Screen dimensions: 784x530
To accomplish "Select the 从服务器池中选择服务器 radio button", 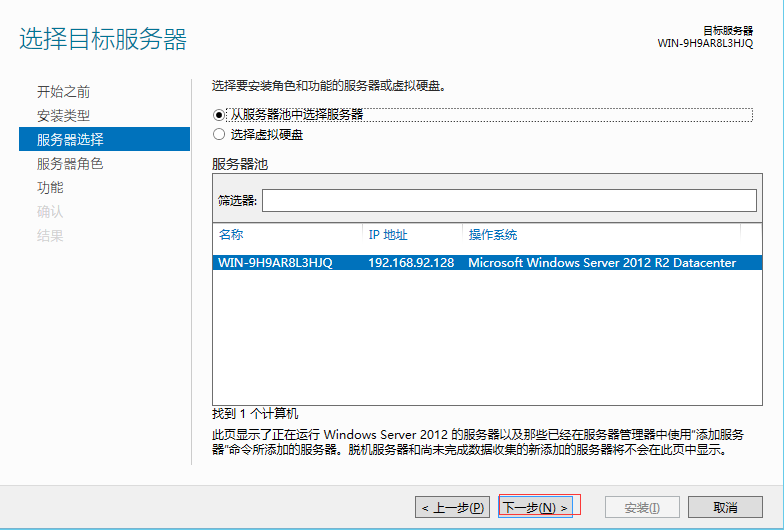I will coord(219,115).
